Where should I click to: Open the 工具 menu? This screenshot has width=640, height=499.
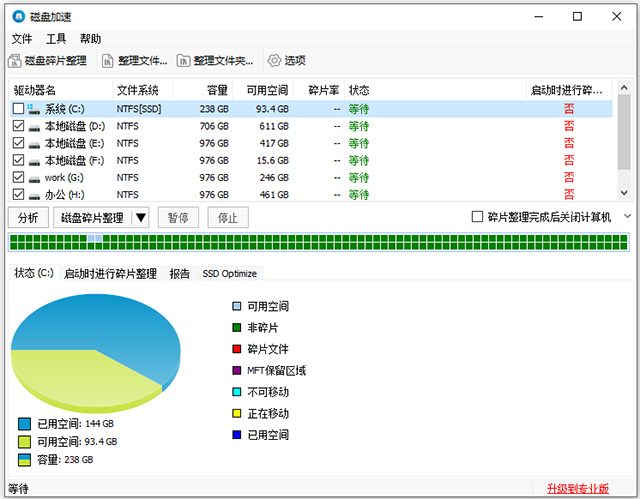pyautogui.click(x=56, y=39)
